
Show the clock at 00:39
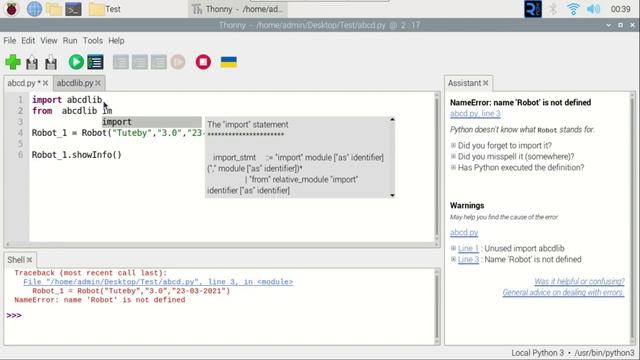tap(620, 9)
